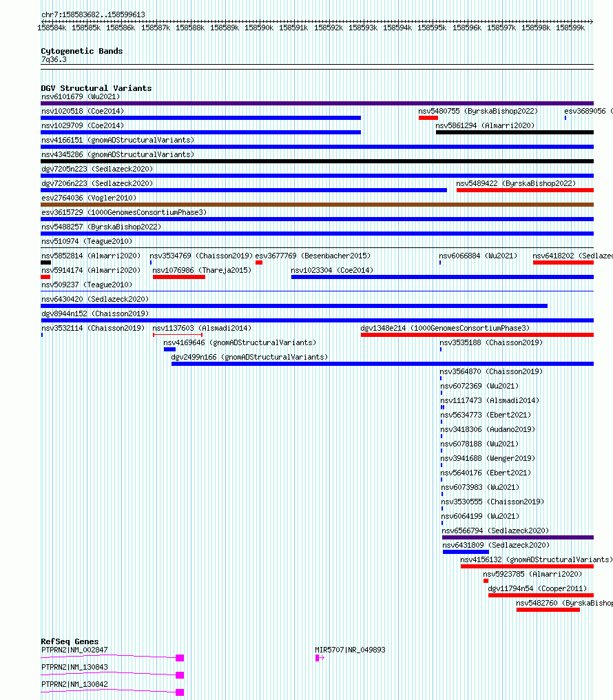This screenshot has width=613, height=700.
Task: Open nsv1023304 (Coe2014) label
Action: (332, 271)
